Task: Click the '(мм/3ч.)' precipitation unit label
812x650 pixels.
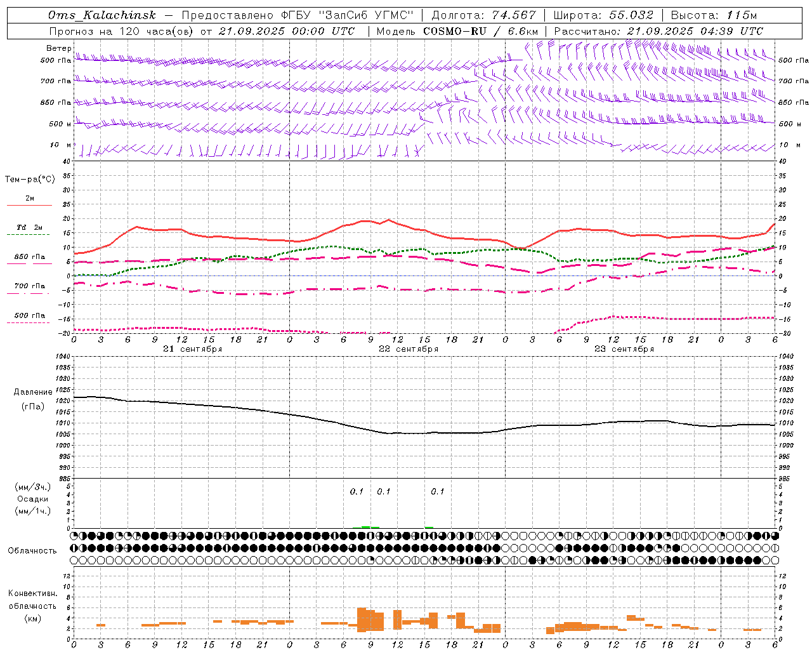Action: [33, 487]
